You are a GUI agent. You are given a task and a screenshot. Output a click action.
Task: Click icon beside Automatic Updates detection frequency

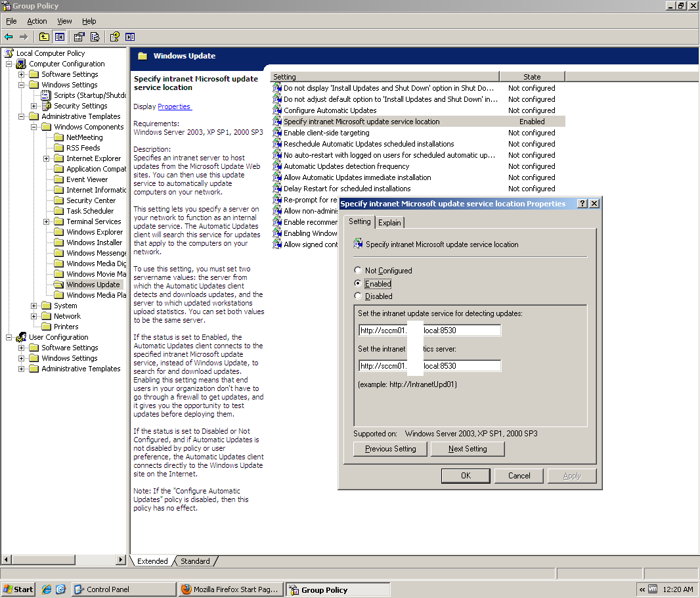277,166
